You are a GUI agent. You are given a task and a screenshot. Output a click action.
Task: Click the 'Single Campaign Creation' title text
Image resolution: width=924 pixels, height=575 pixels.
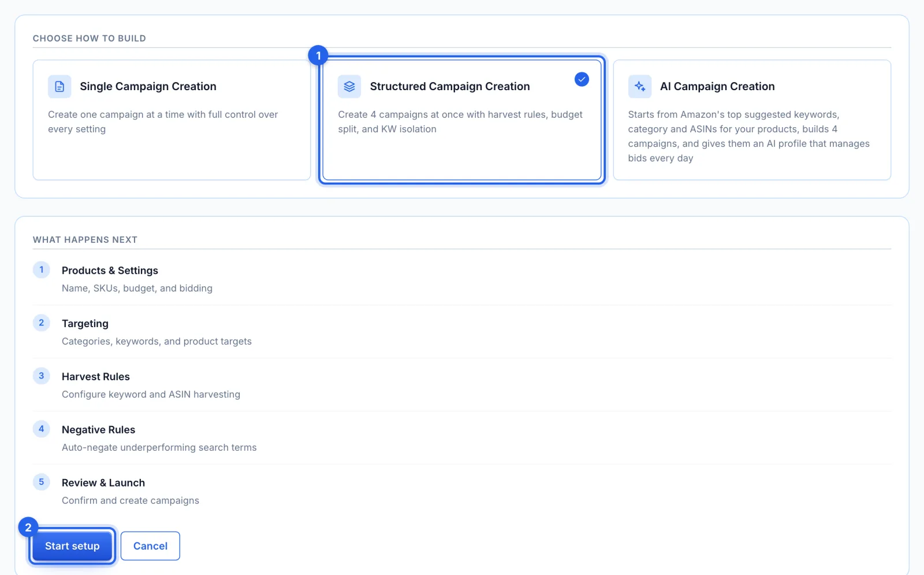tap(148, 87)
